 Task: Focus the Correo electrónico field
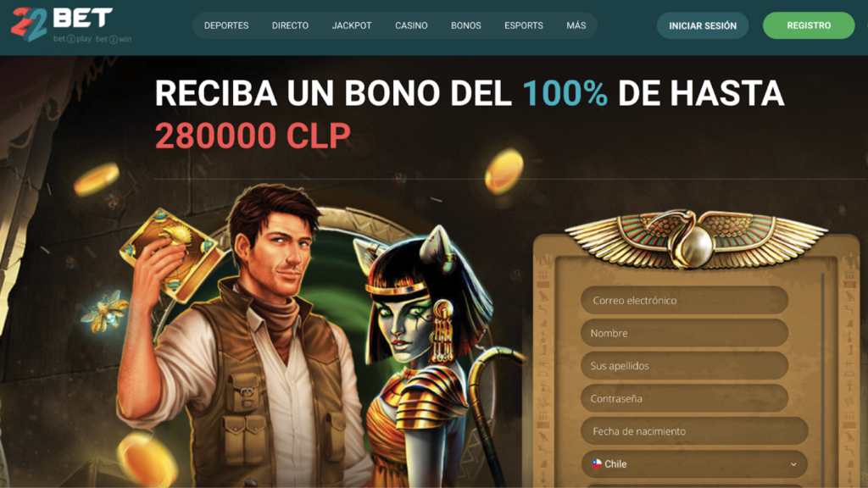684,301
